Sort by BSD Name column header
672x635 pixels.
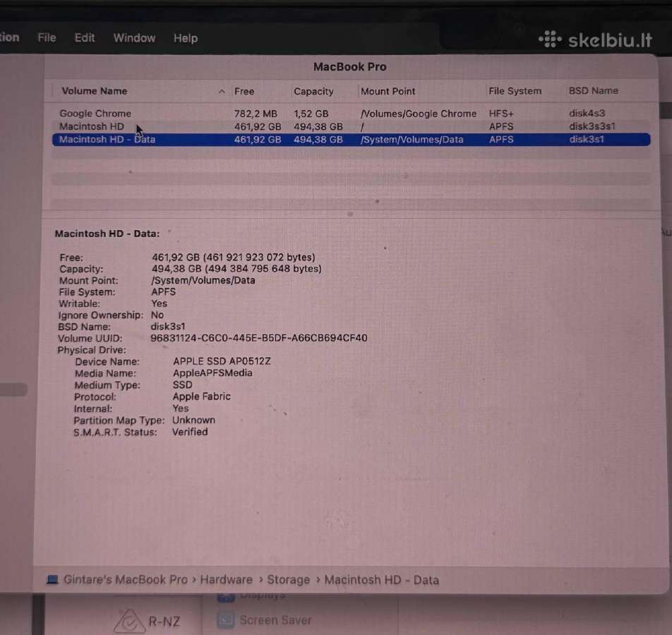coord(593,91)
